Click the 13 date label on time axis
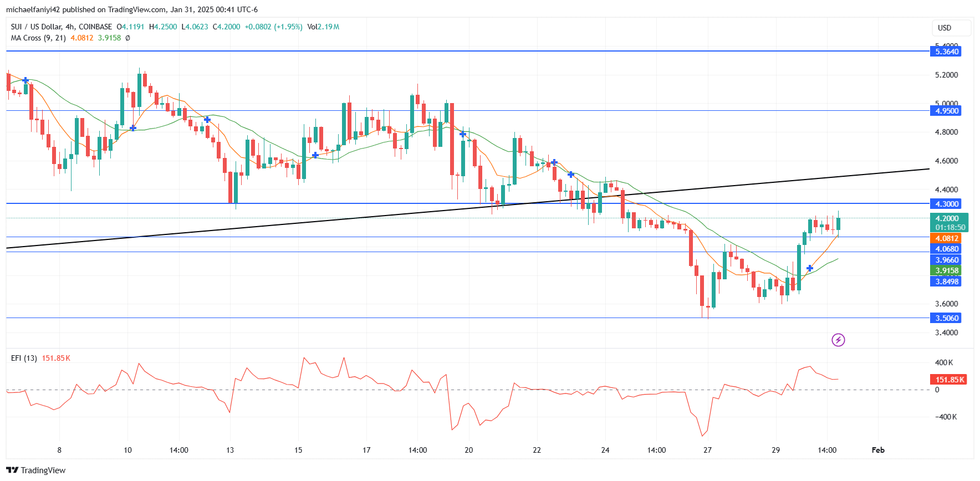 [x=230, y=450]
